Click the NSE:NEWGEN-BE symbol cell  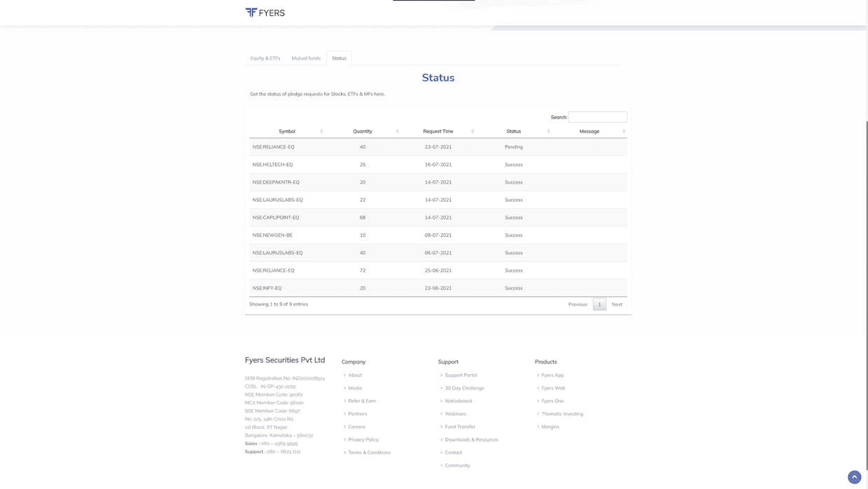point(272,235)
